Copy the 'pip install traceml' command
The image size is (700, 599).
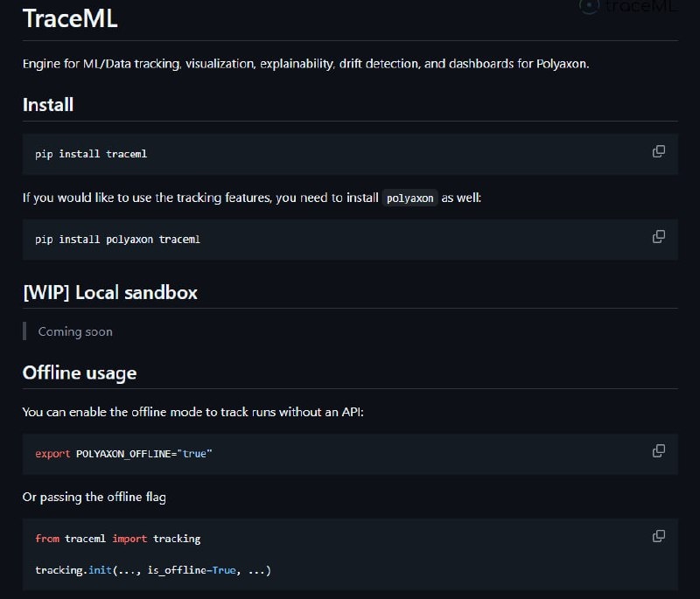tap(659, 151)
